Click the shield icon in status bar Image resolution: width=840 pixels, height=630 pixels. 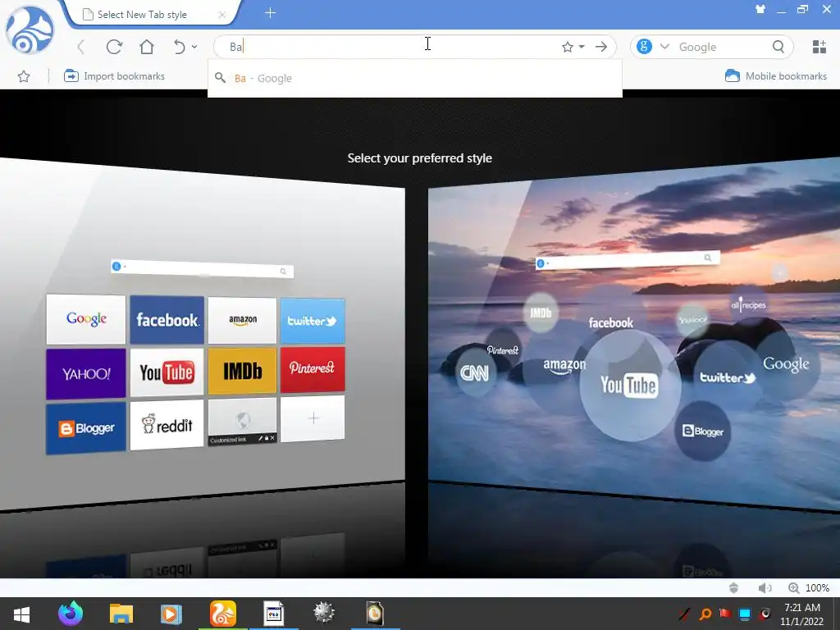coord(734,587)
